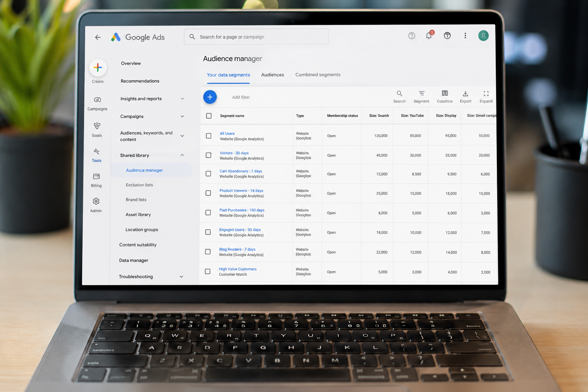Check the Past Purchasers - 180 days checkbox

click(x=208, y=212)
